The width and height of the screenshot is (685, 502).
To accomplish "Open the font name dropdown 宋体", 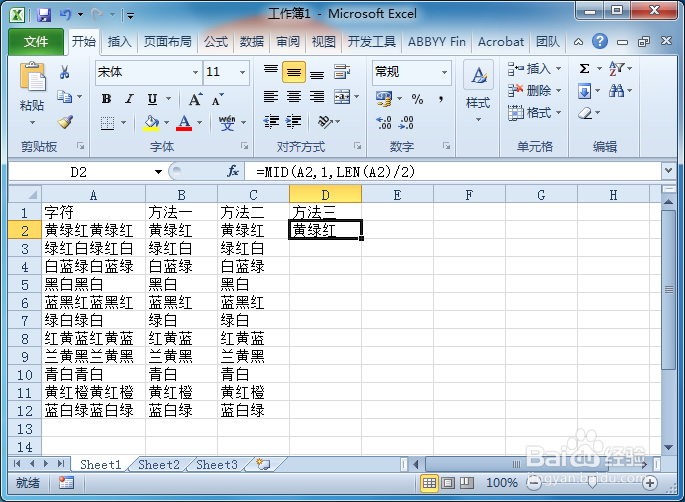I will 195,72.
